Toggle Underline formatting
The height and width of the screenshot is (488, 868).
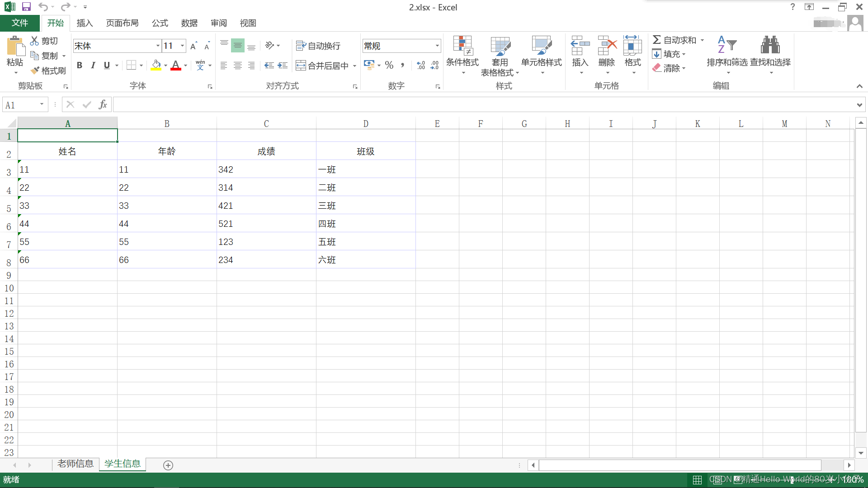pos(107,65)
